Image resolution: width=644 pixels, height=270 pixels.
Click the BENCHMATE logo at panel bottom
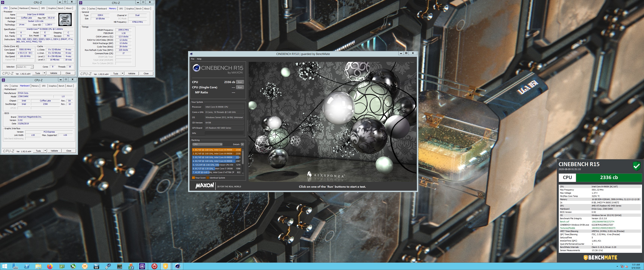600,257
